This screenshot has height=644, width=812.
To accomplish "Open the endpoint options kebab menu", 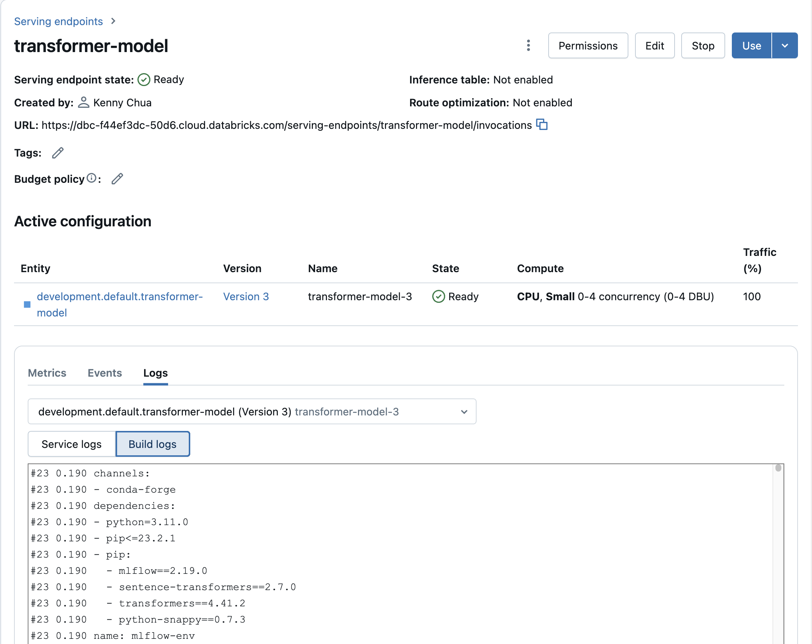I will click(528, 45).
